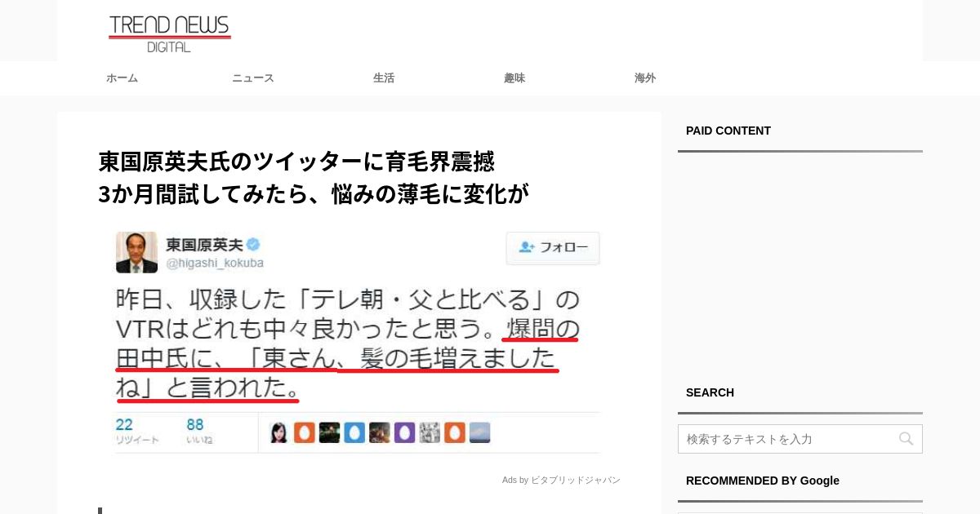Open the 海外 section
Viewport: 980px width, 514px height.
[645, 78]
